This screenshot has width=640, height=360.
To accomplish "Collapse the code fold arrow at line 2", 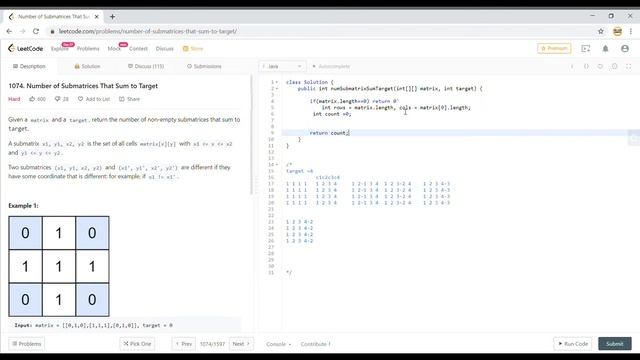I will [277, 89].
